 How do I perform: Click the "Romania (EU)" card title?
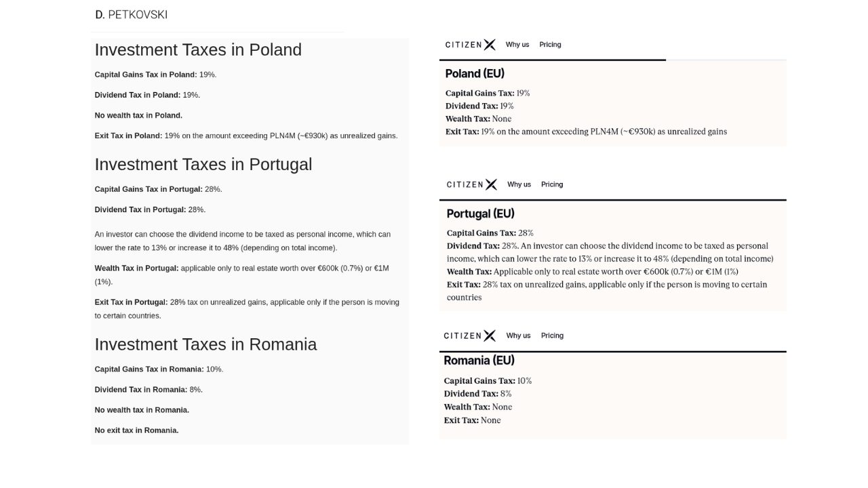[479, 361]
